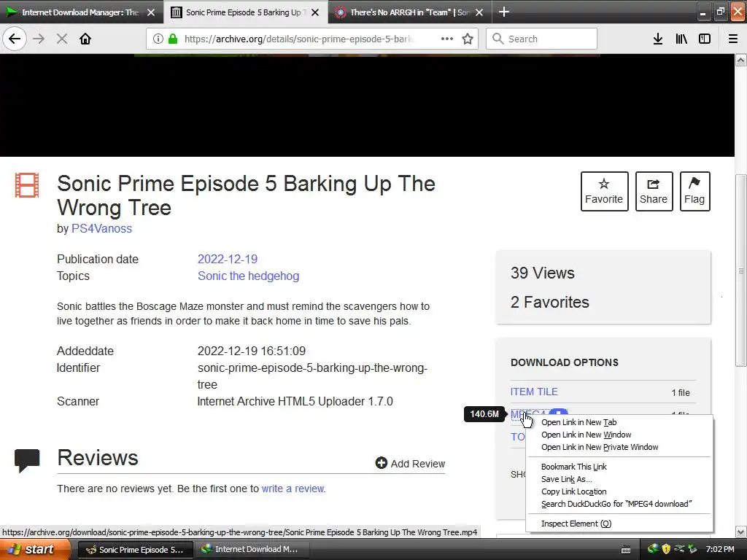Viewport: 747px width, 560px height.
Task: Open the Downloads arrow in toolbar
Action: pos(657,39)
